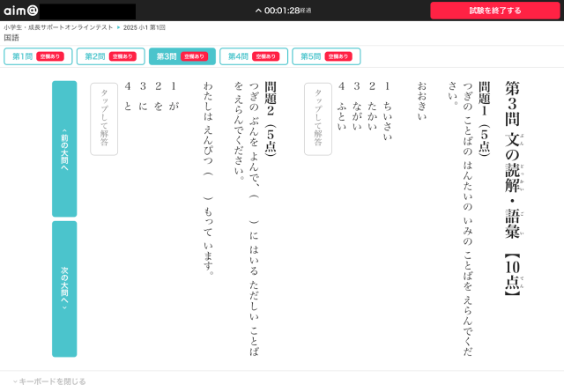Go back with 前の大問へ

tap(64, 149)
